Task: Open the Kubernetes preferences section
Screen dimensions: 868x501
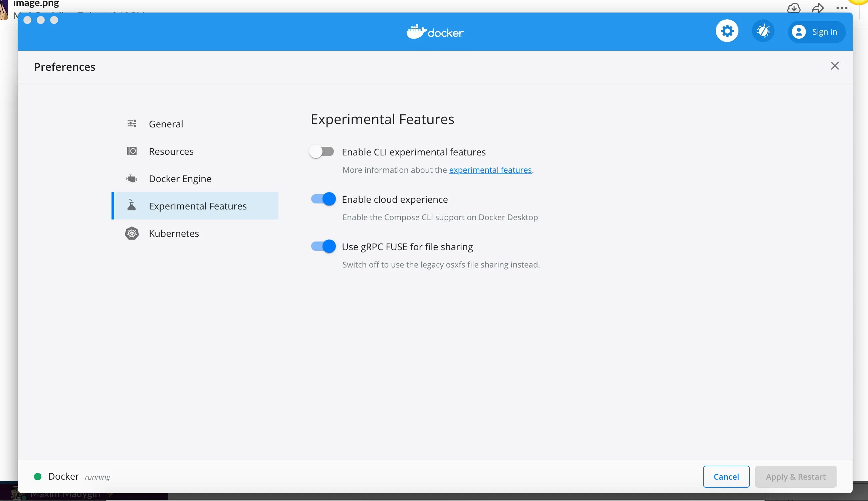Action: (x=174, y=233)
